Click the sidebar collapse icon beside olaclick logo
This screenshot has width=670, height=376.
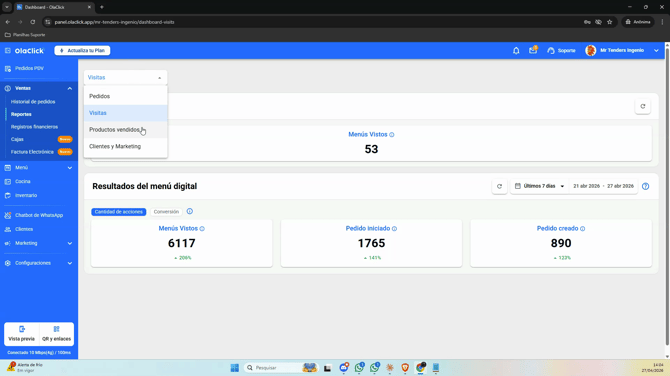(7, 50)
